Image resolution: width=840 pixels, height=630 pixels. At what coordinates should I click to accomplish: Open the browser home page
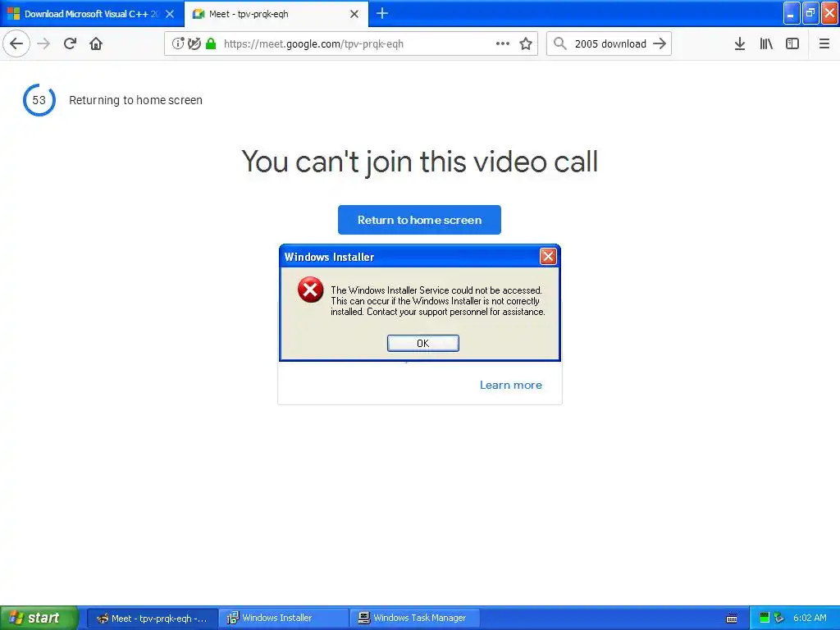[96, 43]
